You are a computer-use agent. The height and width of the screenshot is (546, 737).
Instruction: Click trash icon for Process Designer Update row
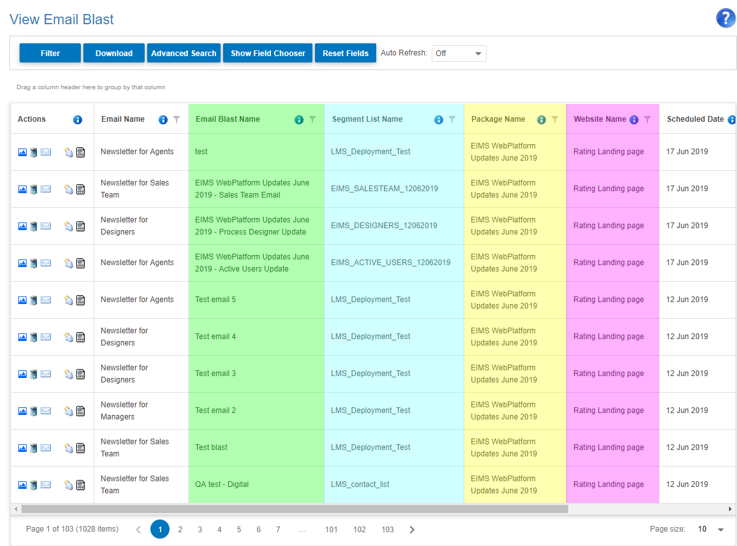click(x=33, y=226)
